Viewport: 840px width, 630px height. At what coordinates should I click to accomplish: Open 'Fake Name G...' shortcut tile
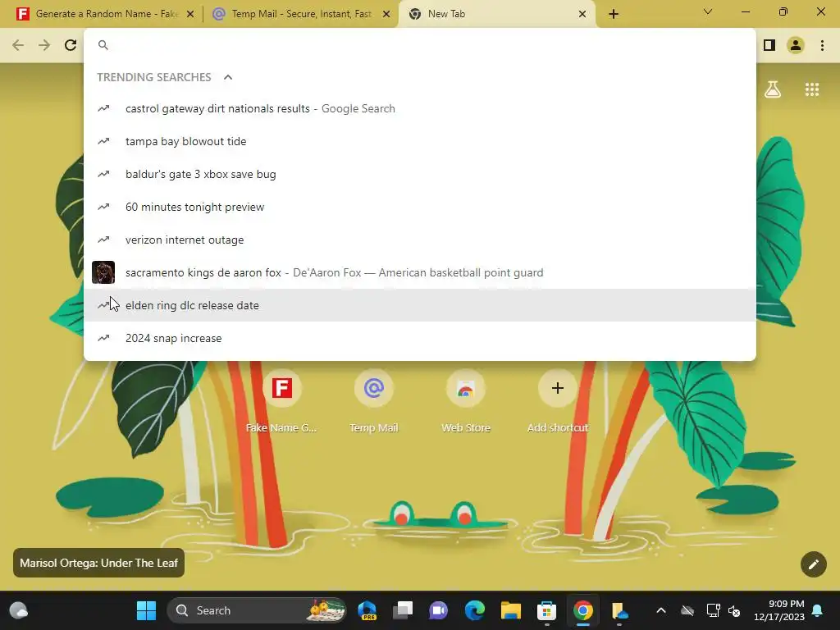tap(282, 402)
